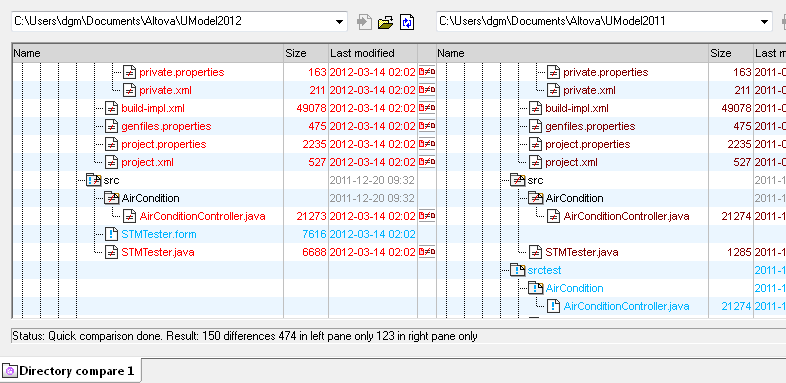Click the Directory compare 1 tab icon
786x383 pixels.
[x=10, y=371]
